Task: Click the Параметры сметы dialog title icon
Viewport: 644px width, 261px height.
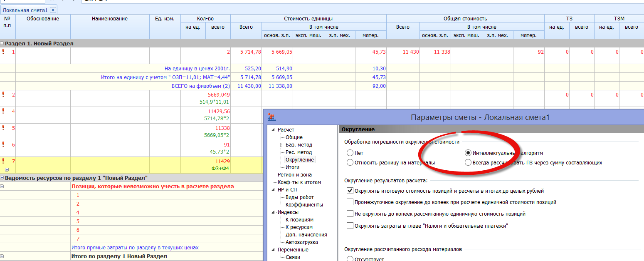Action: tap(271, 117)
